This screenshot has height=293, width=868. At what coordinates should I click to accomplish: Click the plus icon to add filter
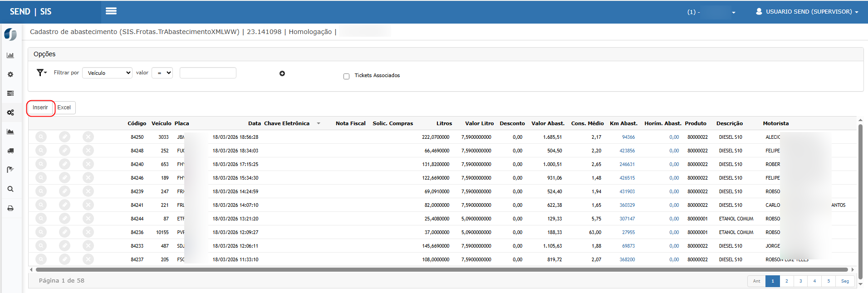[282, 73]
